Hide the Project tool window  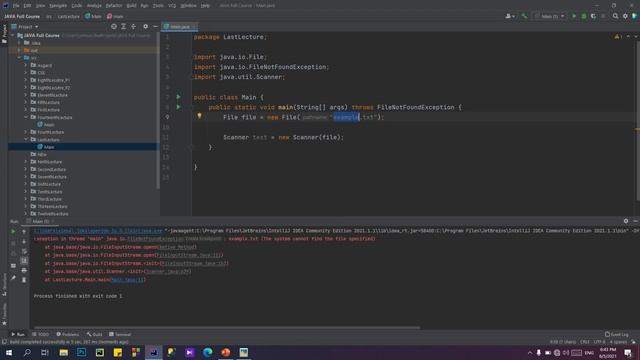(x=156, y=27)
